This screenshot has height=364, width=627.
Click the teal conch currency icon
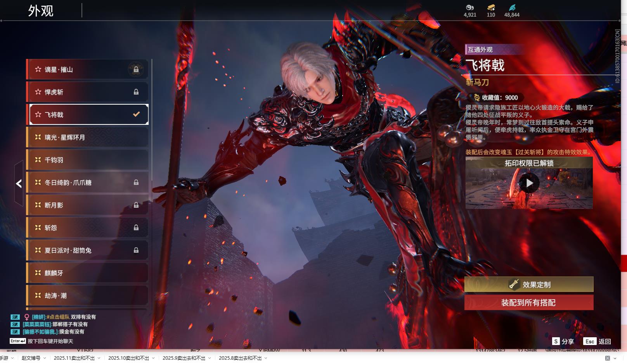pos(512,7)
